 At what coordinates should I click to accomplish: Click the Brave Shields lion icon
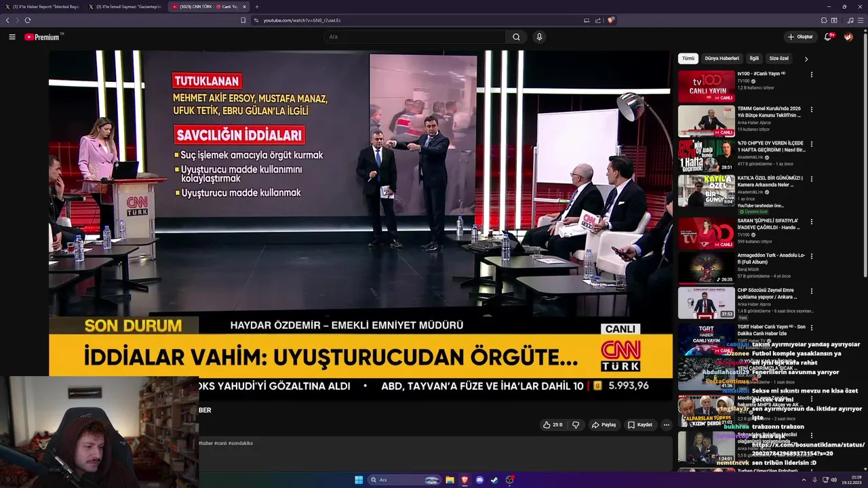click(x=610, y=20)
